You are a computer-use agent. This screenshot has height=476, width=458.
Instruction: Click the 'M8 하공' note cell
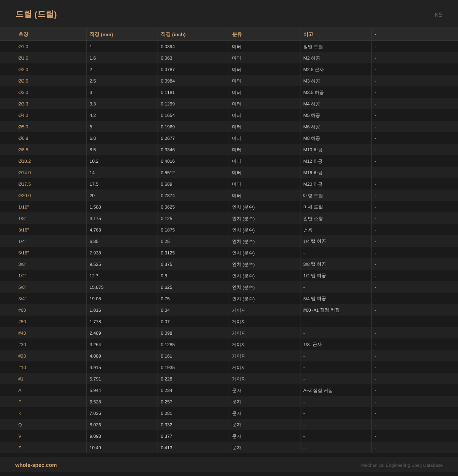(x=311, y=138)
